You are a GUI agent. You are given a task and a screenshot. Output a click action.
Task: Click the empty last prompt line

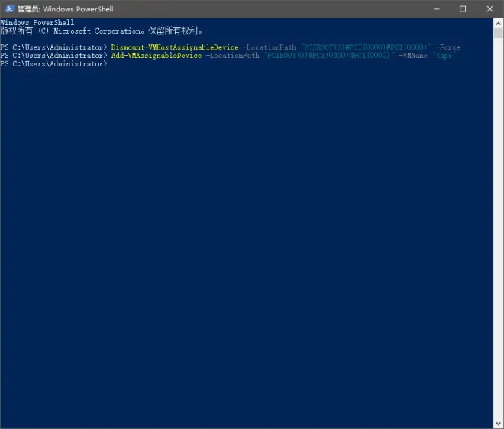click(53, 64)
